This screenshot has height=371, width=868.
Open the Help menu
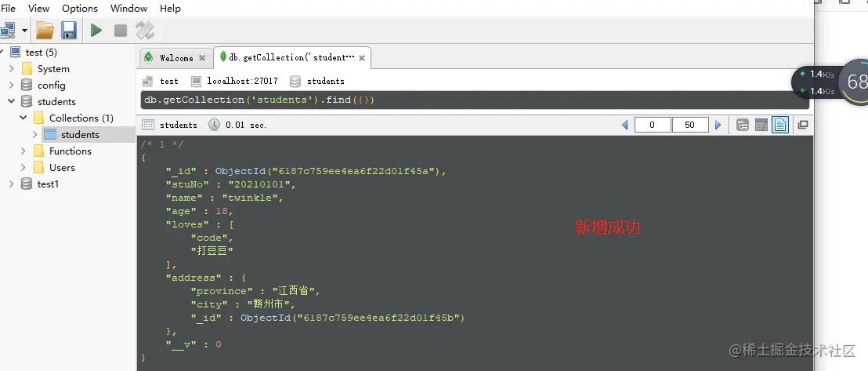pyautogui.click(x=170, y=9)
